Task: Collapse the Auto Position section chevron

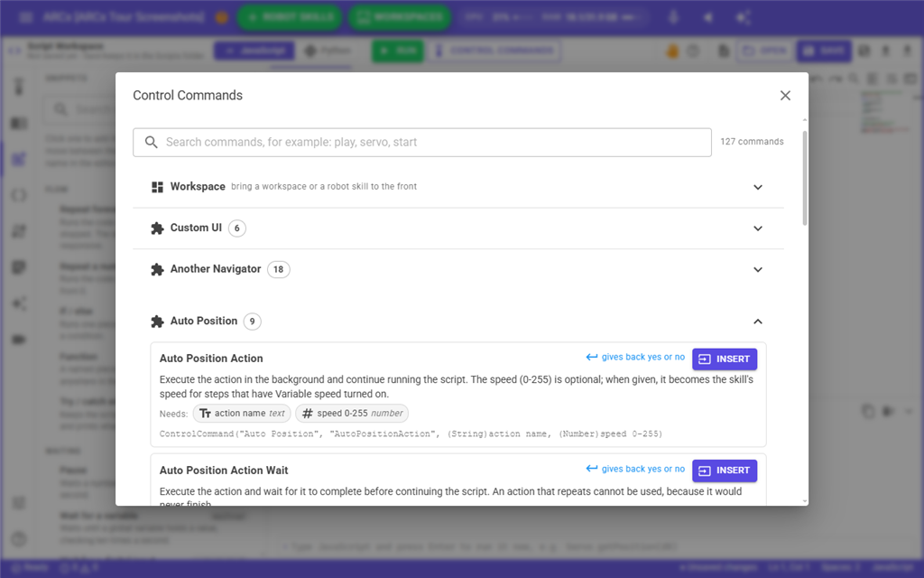Action: coord(758,322)
